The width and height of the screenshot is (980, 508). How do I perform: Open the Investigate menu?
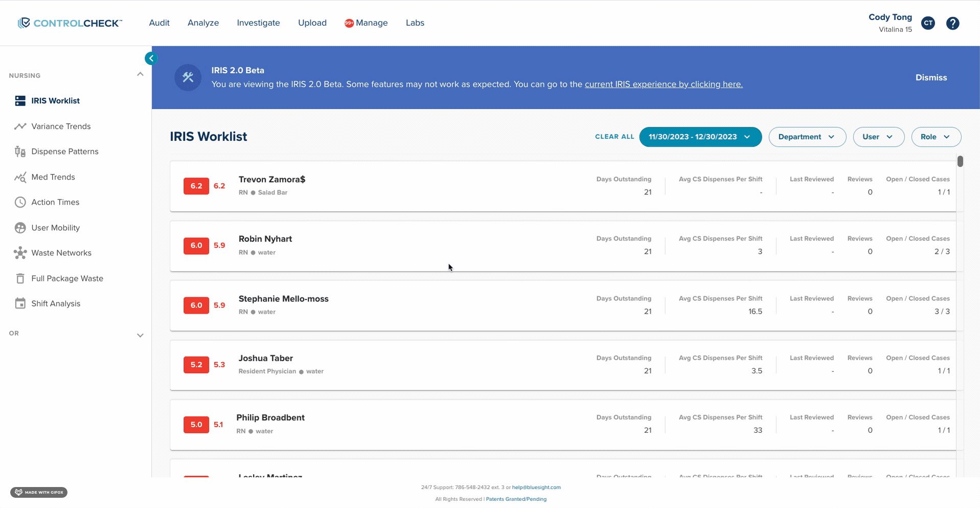pyautogui.click(x=258, y=23)
